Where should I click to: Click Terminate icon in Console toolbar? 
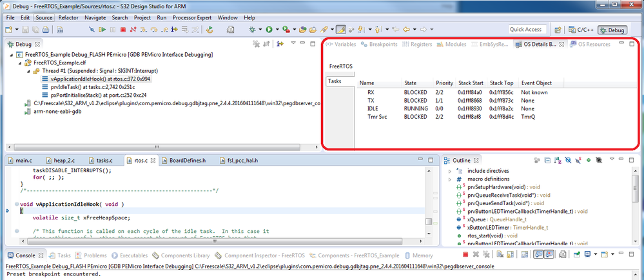(465, 255)
